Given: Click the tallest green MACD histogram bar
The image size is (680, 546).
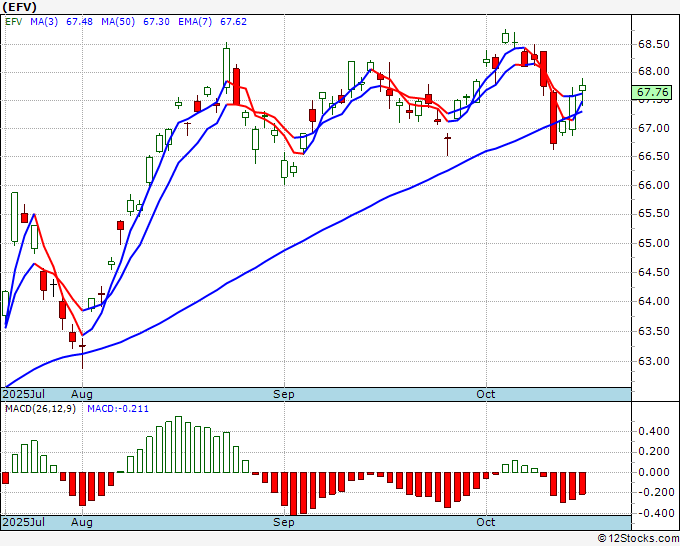Looking at the screenshot, I should (178, 445).
